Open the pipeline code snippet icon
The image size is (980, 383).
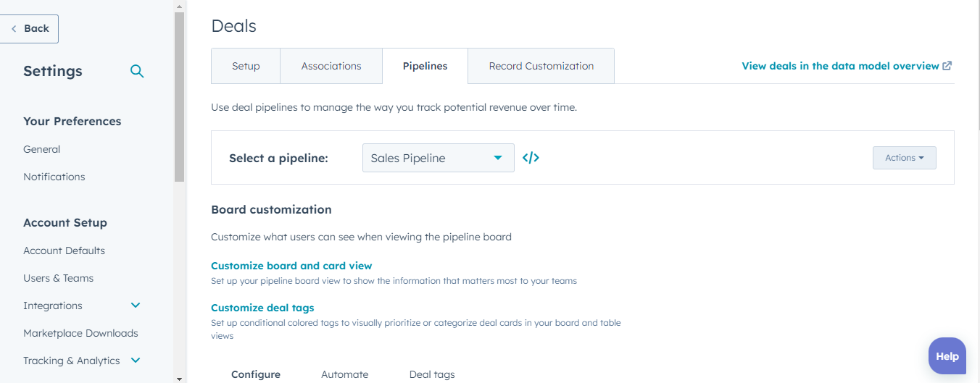coord(531,158)
